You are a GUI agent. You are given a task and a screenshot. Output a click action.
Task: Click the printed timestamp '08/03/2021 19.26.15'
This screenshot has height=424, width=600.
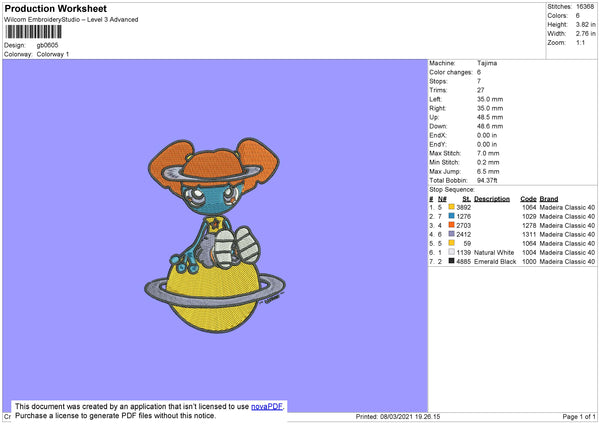coord(410,416)
